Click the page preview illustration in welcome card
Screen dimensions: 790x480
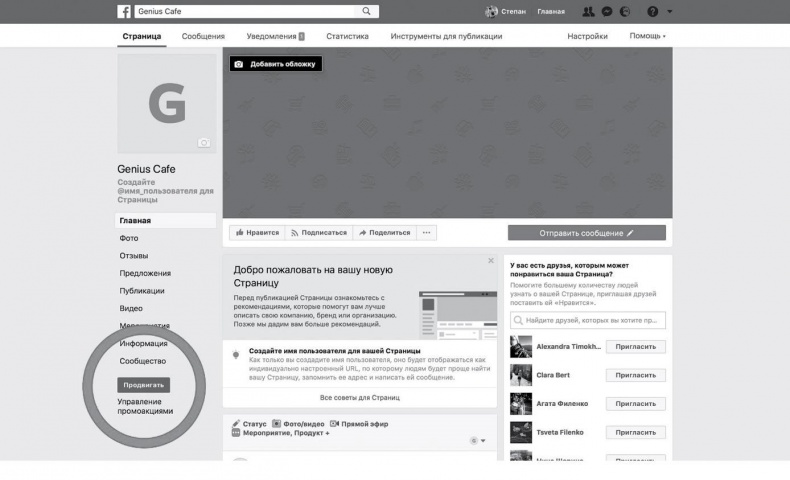(x=457, y=315)
